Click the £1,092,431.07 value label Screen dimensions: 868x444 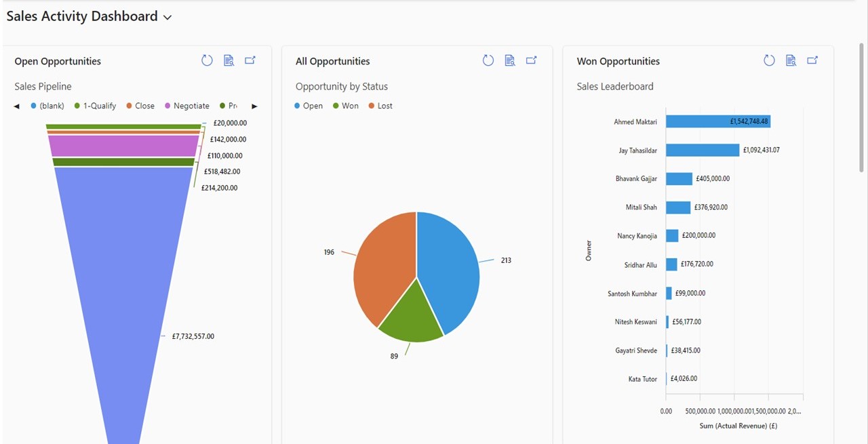point(762,150)
